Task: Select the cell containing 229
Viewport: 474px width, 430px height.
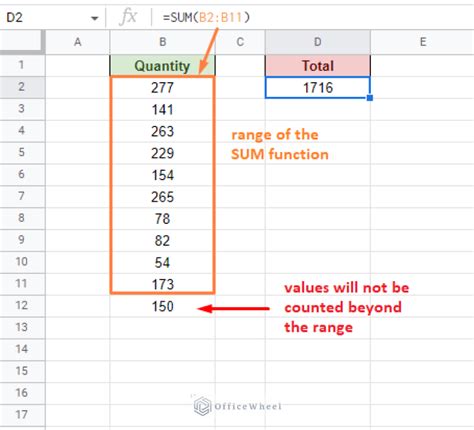Action: [162, 153]
